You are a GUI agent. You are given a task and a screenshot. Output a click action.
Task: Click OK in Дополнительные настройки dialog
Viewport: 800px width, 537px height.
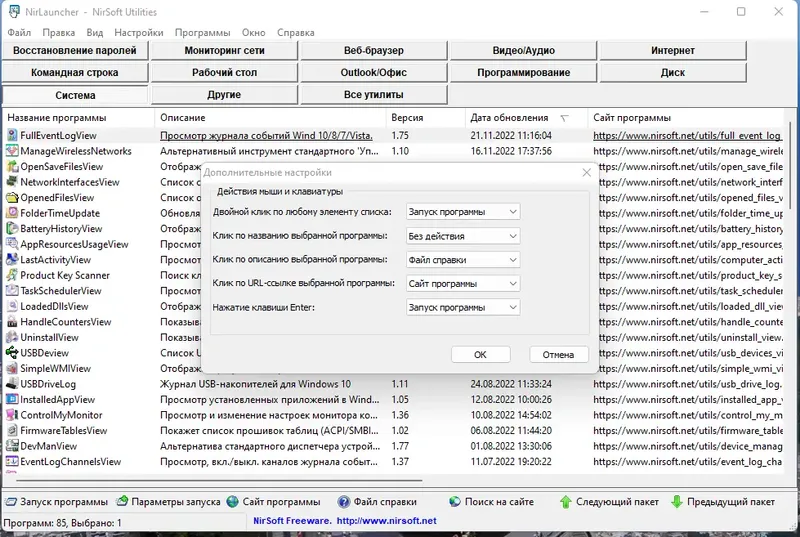tap(481, 354)
